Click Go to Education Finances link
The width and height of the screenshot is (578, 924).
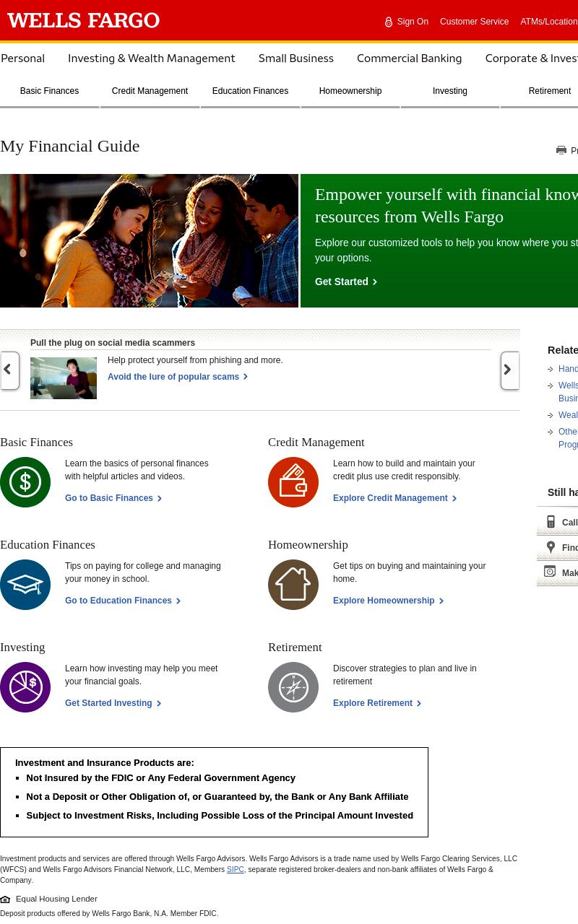tap(122, 601)
